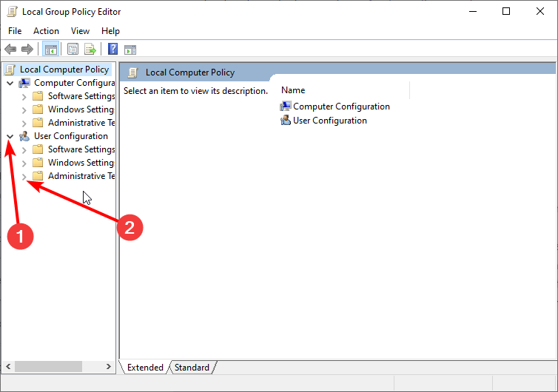Screen dimensions: 558x392
Task: Select Software Settings label under Computer Configuration
Action: [81, 96]
